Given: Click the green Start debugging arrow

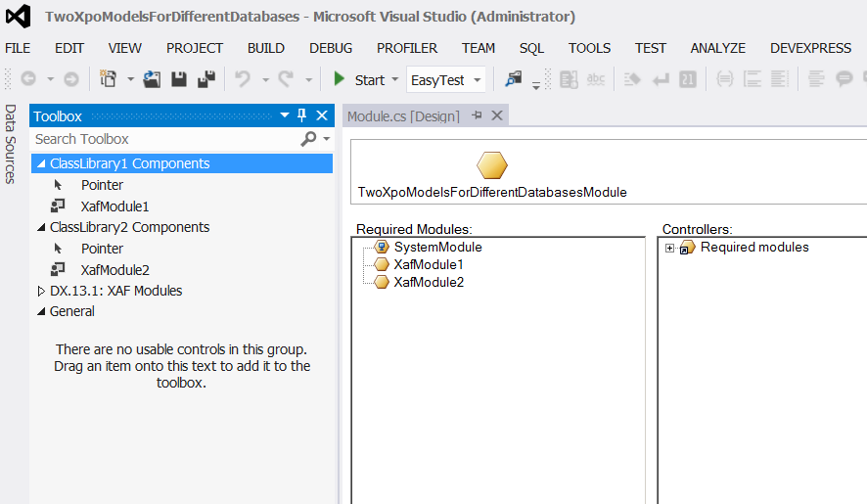Looking at the screenshot, I should click(x=339, y=79).
